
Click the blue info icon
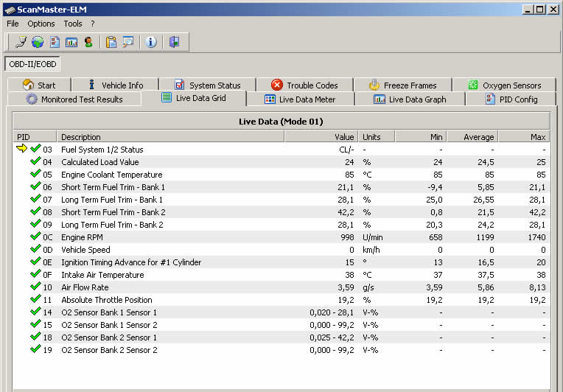[151, 42]
